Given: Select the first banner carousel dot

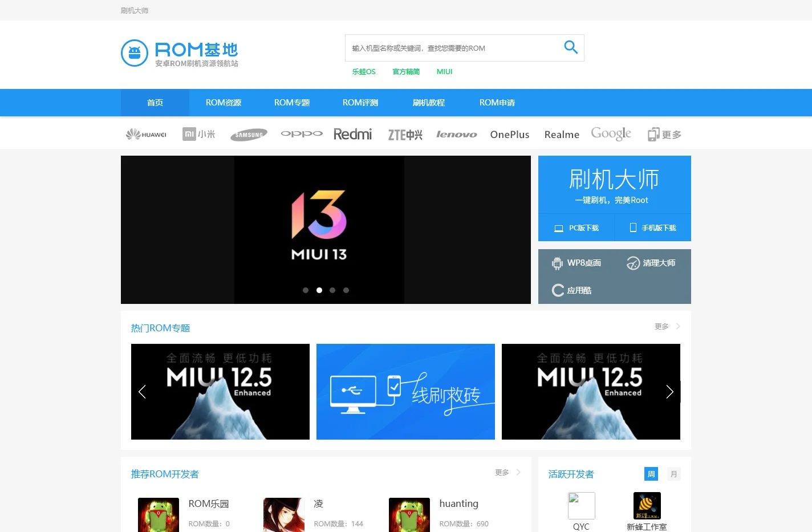Looking at the screenshot, I should (306, 290).
